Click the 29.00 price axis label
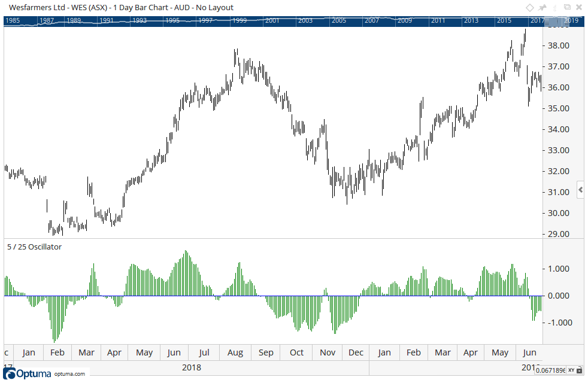588x380 pixels. tap(559, 234)
